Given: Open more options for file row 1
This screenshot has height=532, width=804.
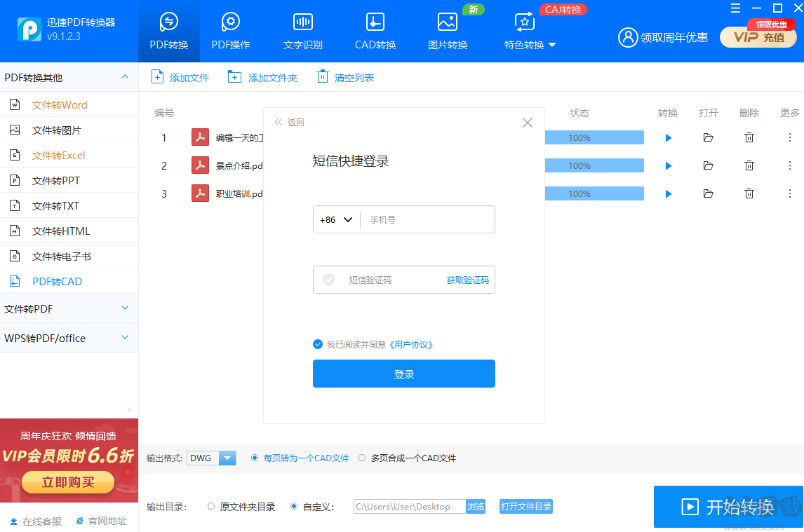Looking at the screenshot, I should click(x=790, y=137).
